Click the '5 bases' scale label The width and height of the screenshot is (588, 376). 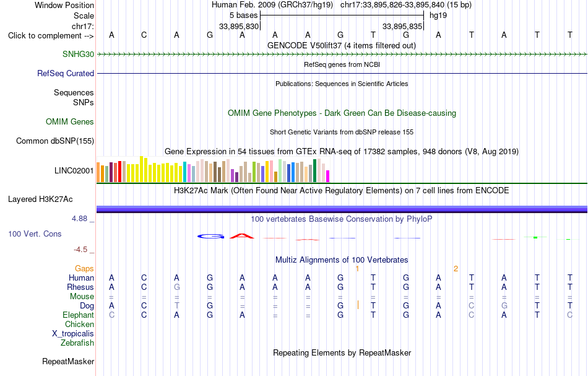[243, 15]
